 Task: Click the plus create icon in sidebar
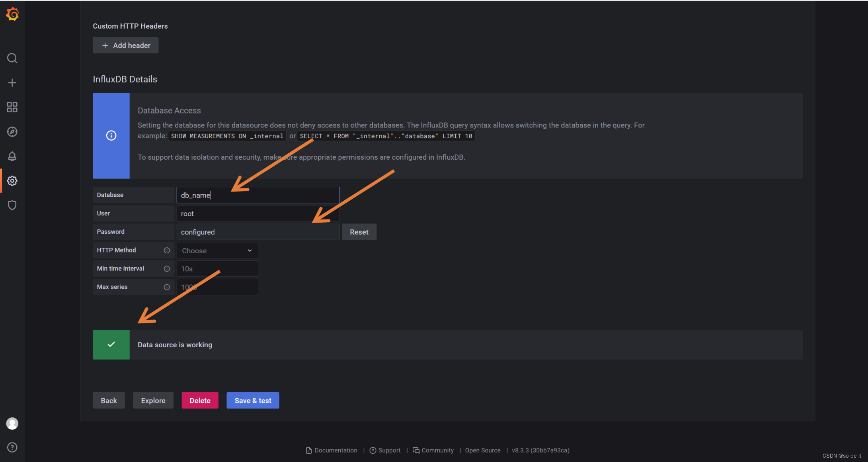pyautogui.click(x=12, y=82)
